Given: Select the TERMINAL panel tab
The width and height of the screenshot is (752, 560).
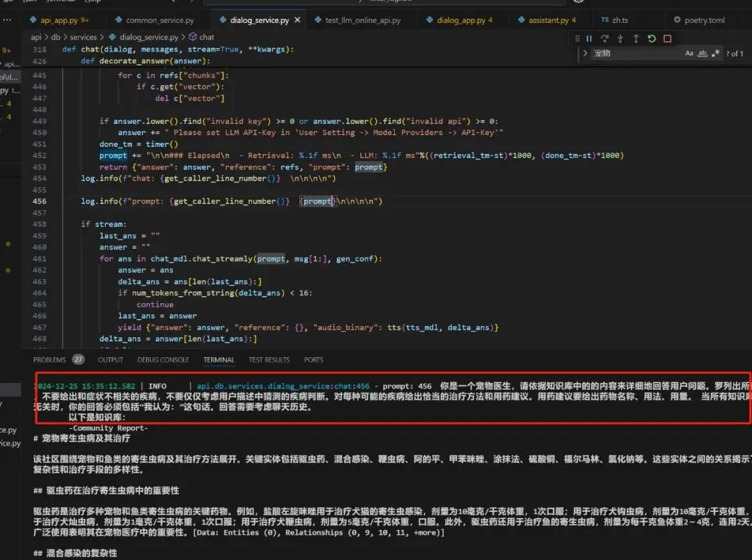Looking at the screenshot, I should click(219, 359).
